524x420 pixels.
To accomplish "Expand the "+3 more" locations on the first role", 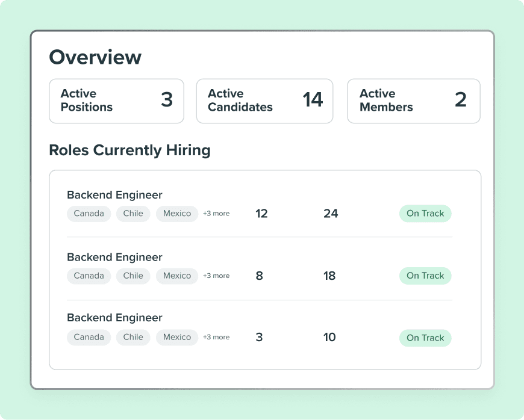I will point(216,213).
